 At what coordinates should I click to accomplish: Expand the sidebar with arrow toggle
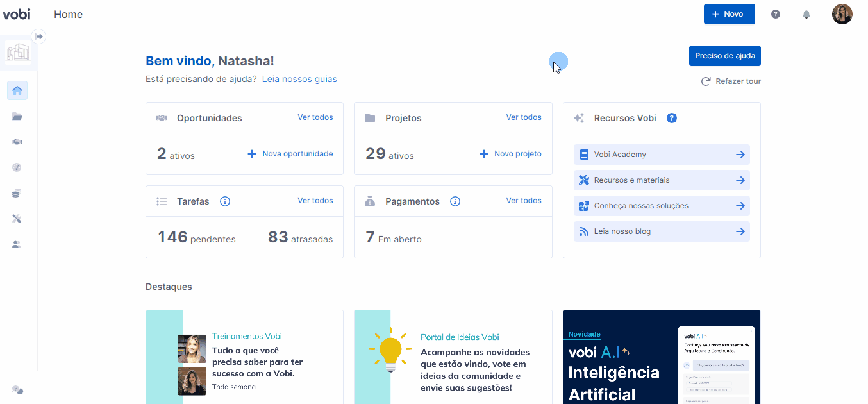coord(39,37)
